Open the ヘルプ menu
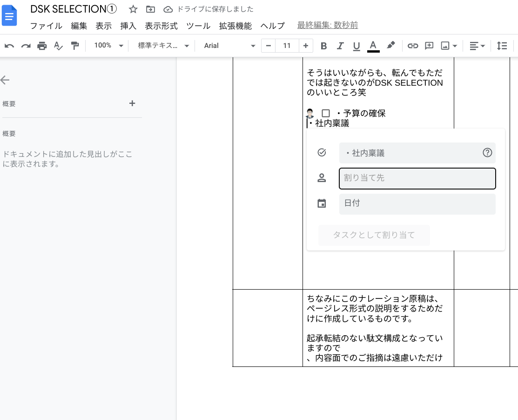518x420 pixels. [x=272, y=26]
